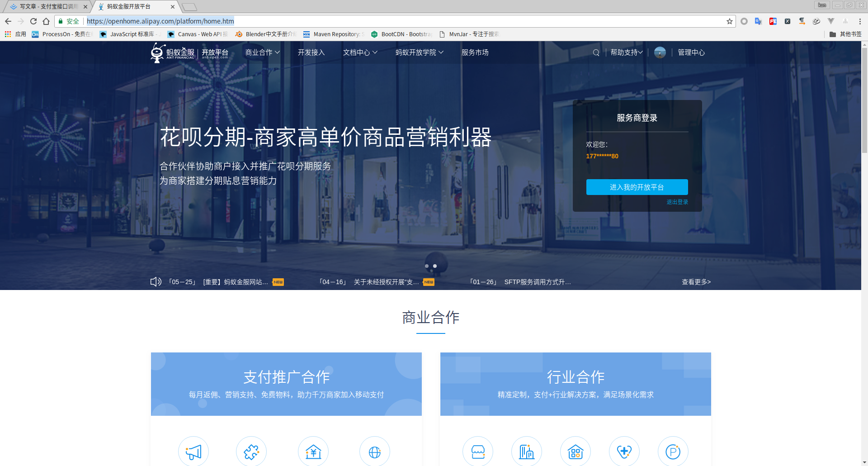Open the ProcessOn bookmark
This screenshot has width=868, height=466.
[62, 34]
